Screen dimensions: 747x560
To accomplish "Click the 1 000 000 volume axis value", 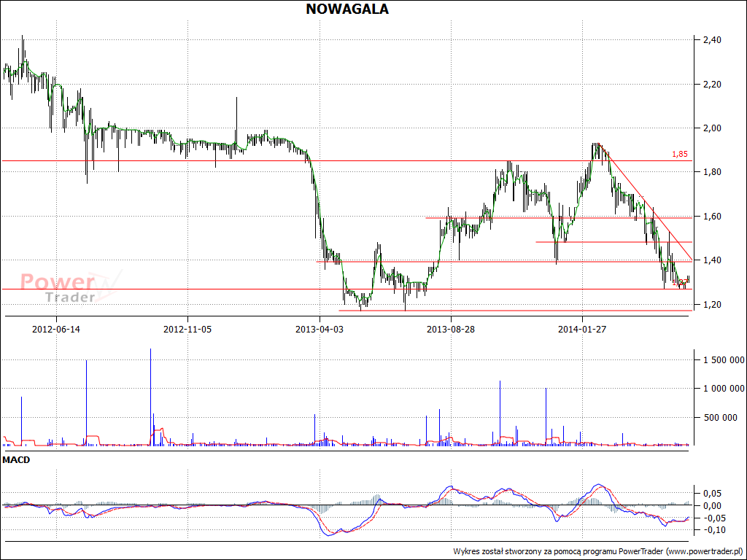I will [x=724, y=389].
